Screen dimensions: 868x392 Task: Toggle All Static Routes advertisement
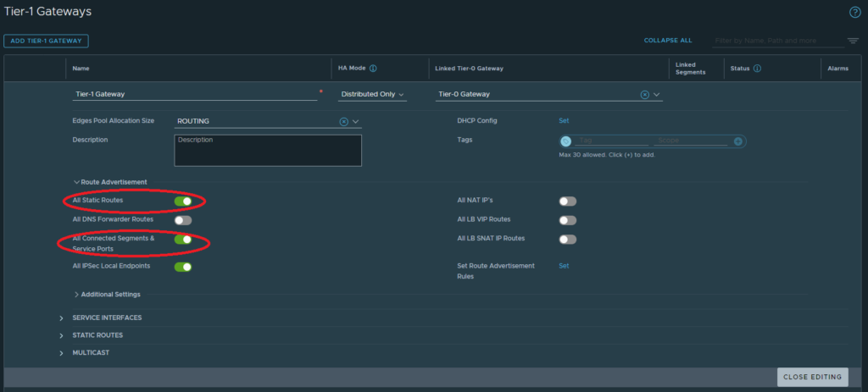pyautogui.click(x=182, y=201)
